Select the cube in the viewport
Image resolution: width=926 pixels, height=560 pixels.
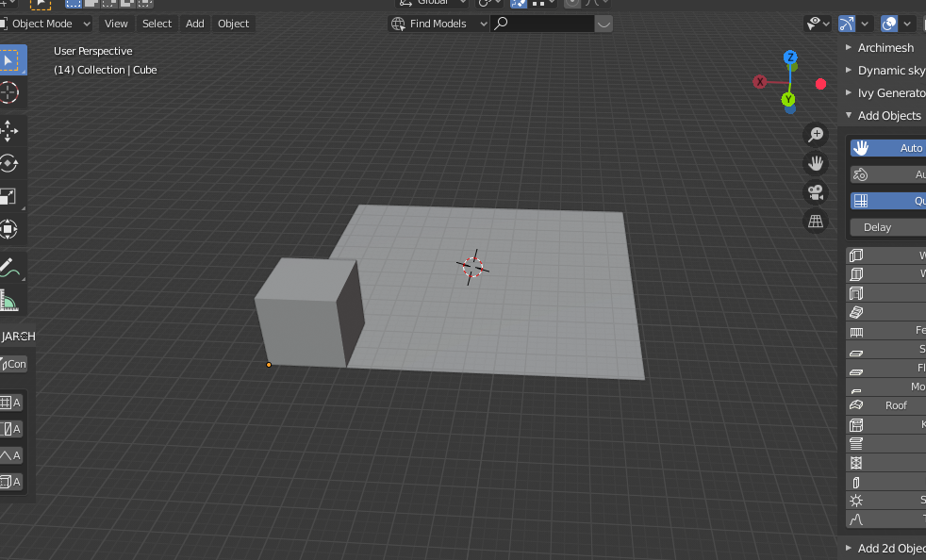pos(307,313)
